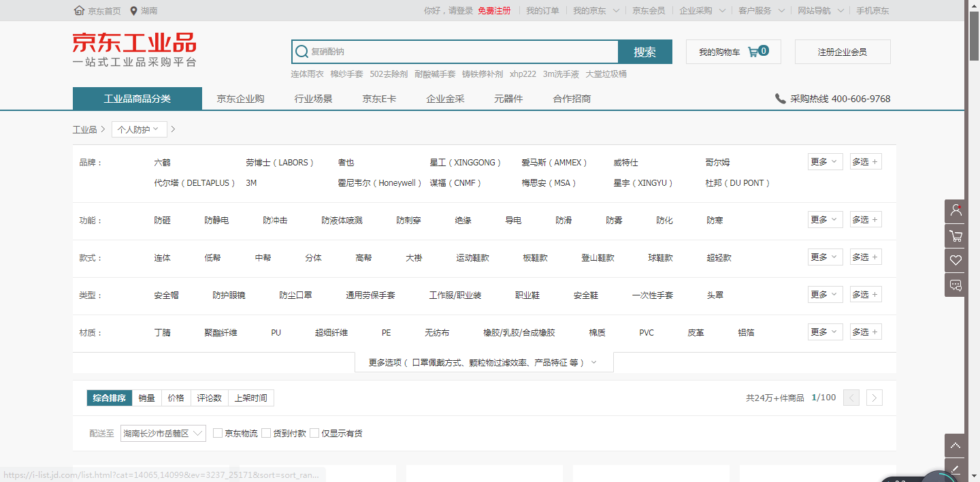Screen dimensions: 980x482
Task: Expand the 更多选项 filter bar
Action: point(484,363)
